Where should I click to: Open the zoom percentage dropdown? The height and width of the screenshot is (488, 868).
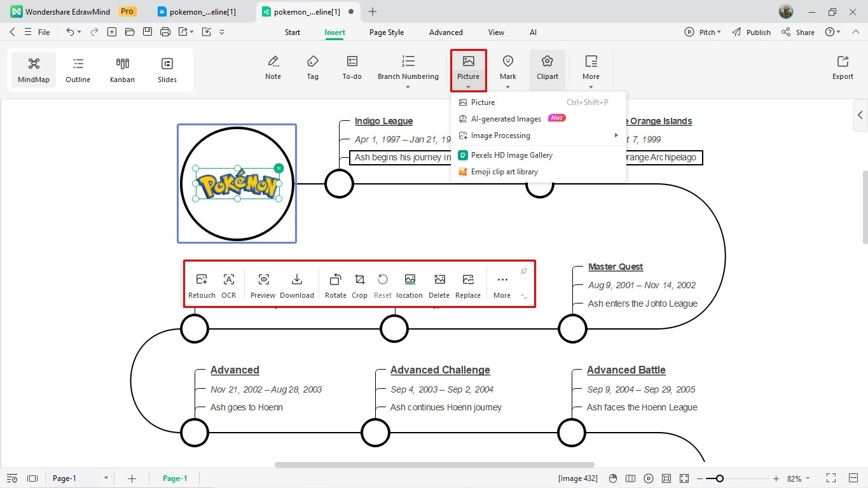coord(808,478)
